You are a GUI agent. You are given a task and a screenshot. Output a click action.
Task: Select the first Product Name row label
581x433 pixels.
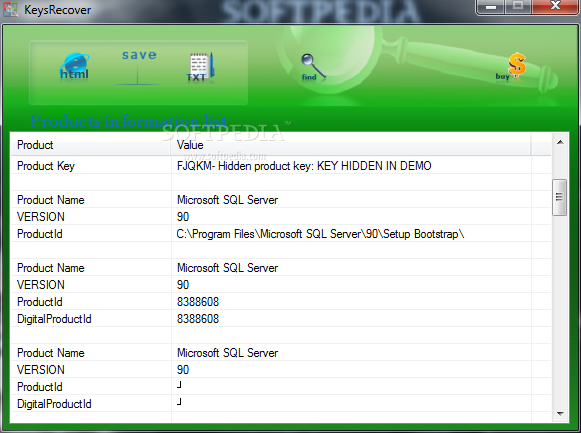[x=51, y=200]
